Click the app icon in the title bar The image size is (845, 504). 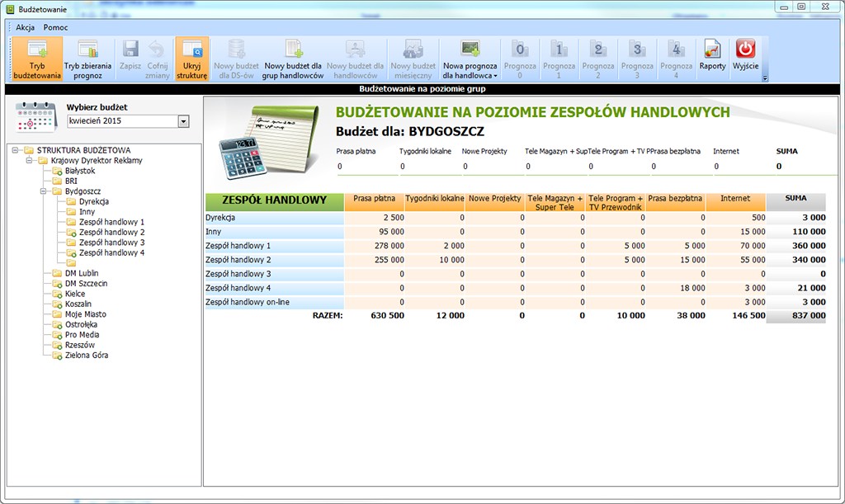point(10,9)
